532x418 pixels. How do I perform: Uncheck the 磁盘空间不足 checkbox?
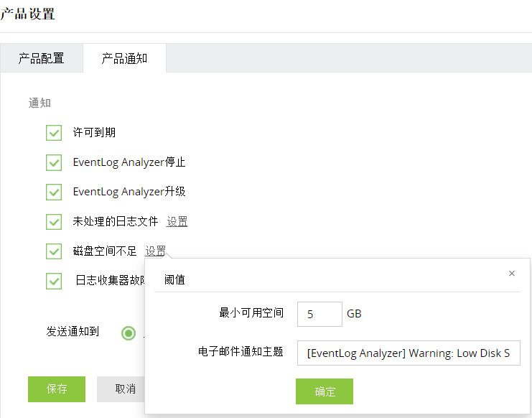(53, 251)
